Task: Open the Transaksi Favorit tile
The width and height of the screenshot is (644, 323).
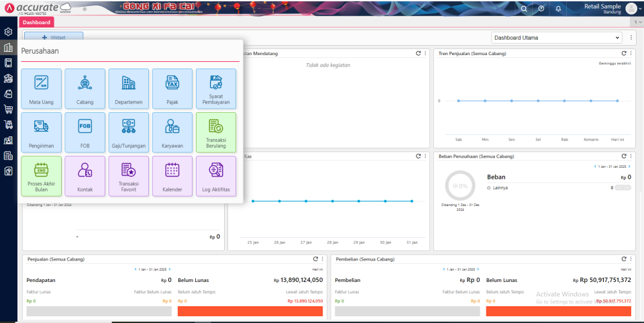Action: point(129,176)
